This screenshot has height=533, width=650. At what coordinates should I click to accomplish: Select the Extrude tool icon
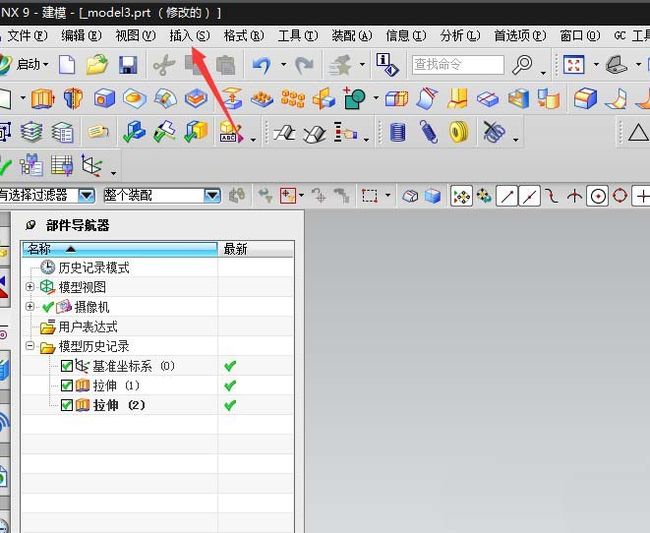click(x=43, y=99)
